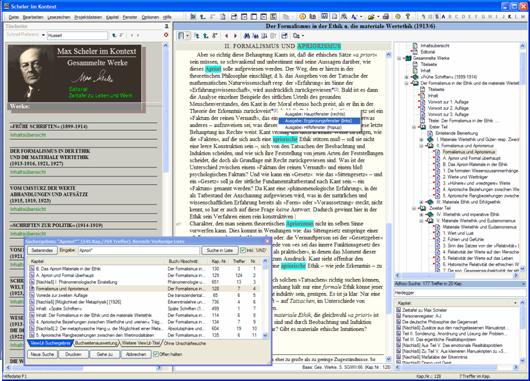Toggle the Offen halten checkbox
Image resolution: width=530 pixels, height=381 pixels.
tap(156, 354)
